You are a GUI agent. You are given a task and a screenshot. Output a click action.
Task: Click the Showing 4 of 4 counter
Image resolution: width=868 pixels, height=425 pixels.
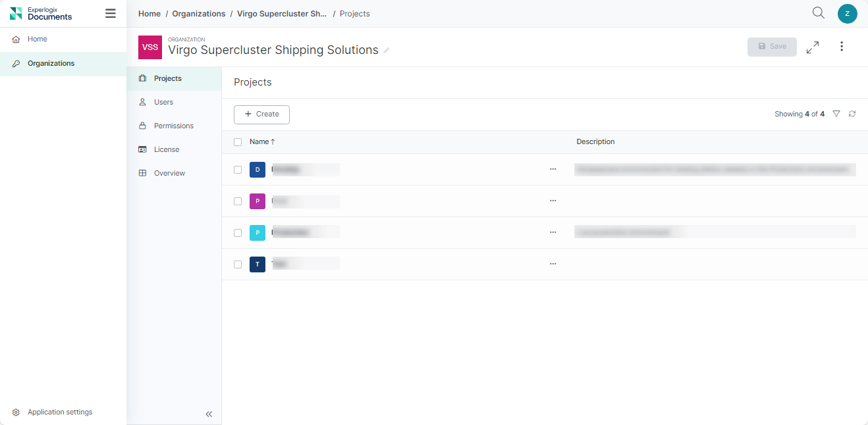pyautogui.click(x=800, y=114)
